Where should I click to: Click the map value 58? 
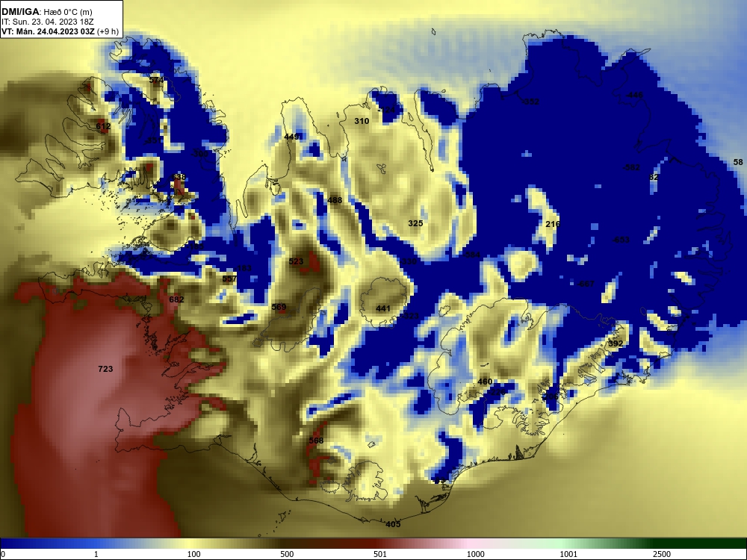[x=738, y=162]
